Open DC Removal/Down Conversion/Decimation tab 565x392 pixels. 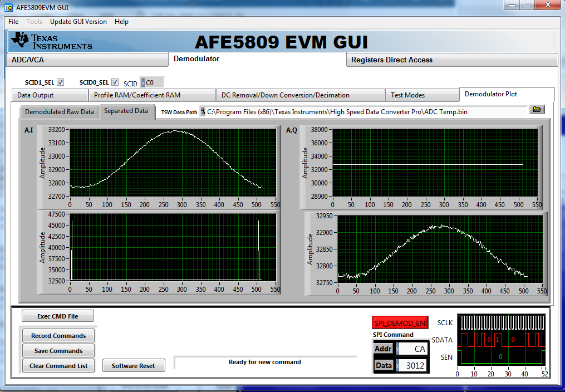301,95
